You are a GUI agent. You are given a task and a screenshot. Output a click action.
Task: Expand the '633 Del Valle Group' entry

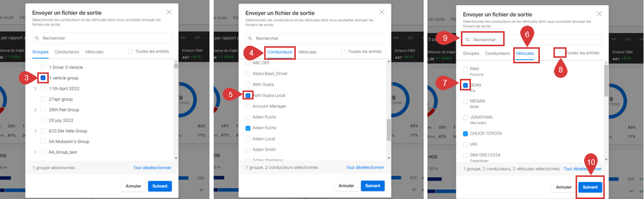pyautogui.click(x=35, y=131)
